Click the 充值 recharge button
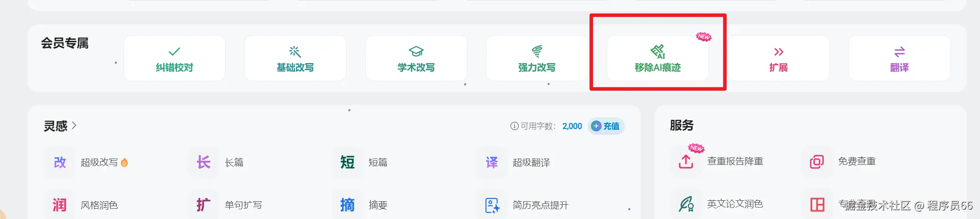The height and width of the screenshot is (219, 980). (x=606, y=126)
